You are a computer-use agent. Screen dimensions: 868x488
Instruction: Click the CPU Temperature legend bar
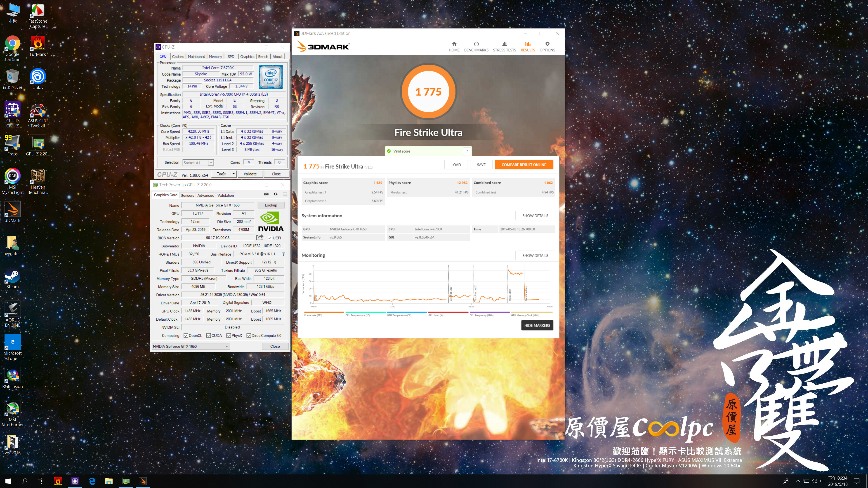365,312
